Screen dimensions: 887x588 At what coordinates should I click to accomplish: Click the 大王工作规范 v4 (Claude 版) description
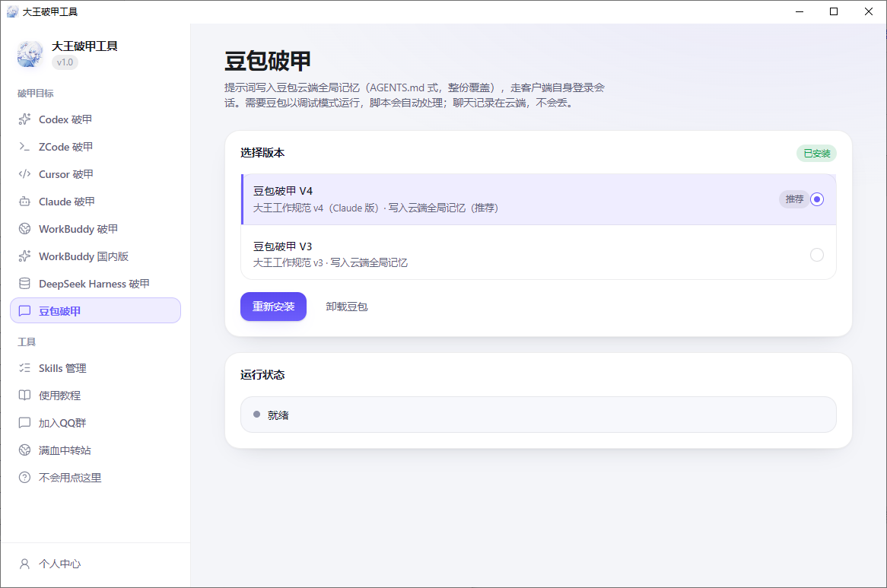tap(376, 208)
